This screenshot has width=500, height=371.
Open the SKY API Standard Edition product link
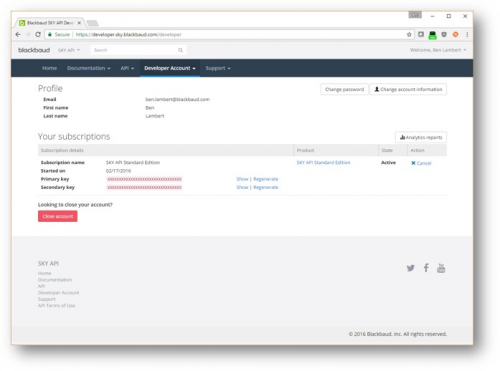pos(323,162)
